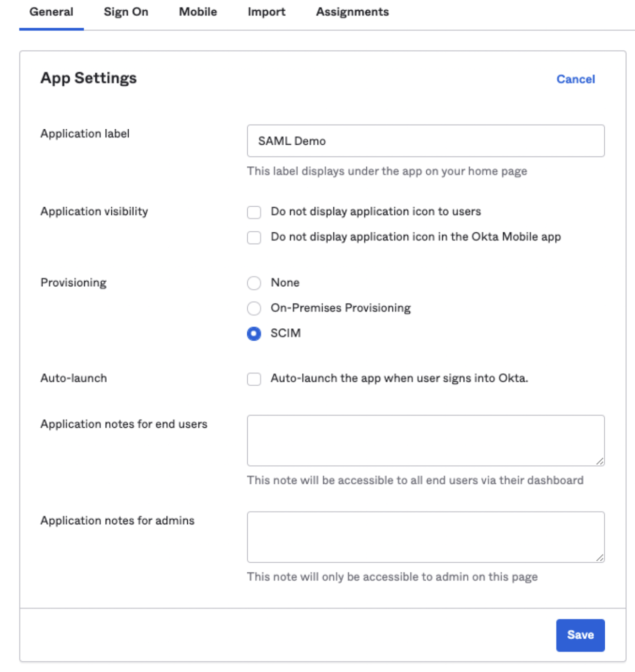
Task: Check 'Do not display application icon to users'
Action: (254, 212)
